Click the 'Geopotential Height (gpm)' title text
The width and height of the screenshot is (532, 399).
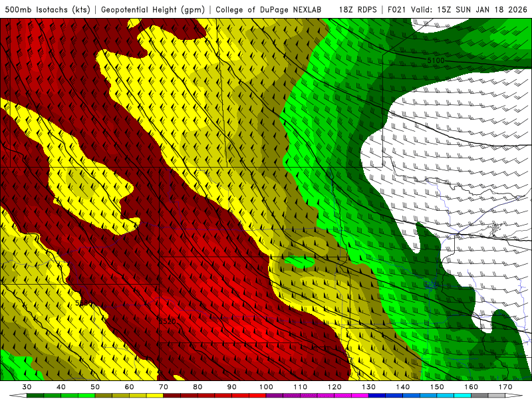153,9
